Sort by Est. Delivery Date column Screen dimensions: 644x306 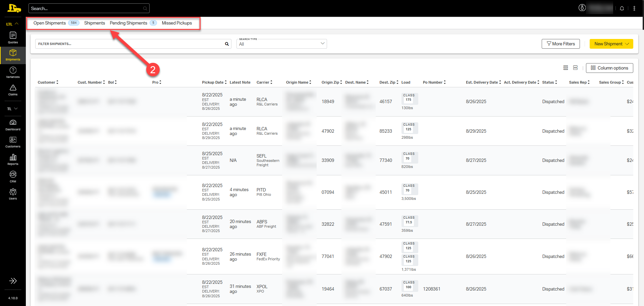point(483,82)
